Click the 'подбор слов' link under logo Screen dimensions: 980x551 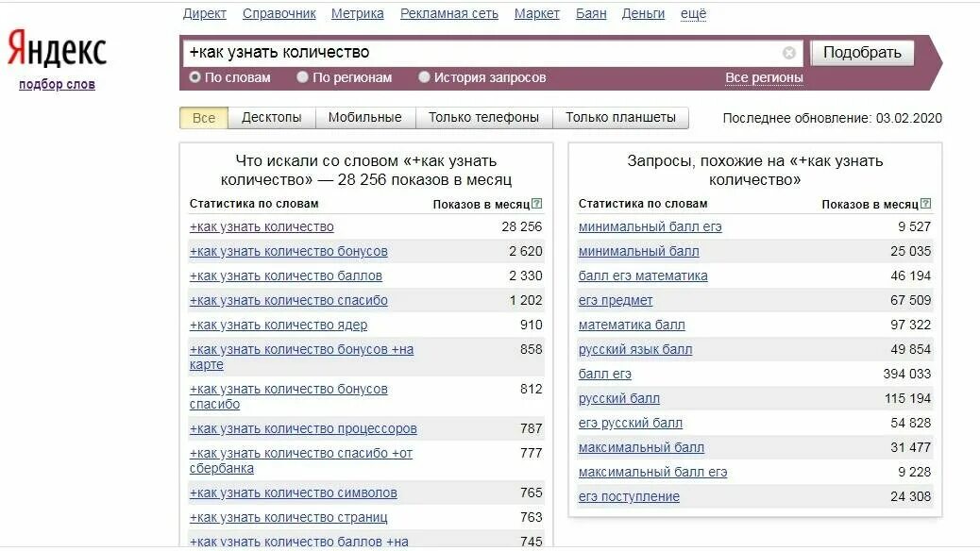(x=57, y=84)
